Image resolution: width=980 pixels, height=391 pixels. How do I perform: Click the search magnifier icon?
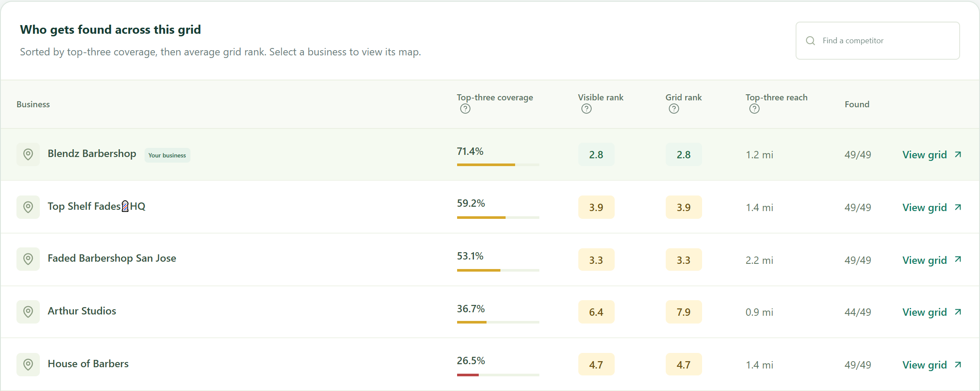coord(811,41)
